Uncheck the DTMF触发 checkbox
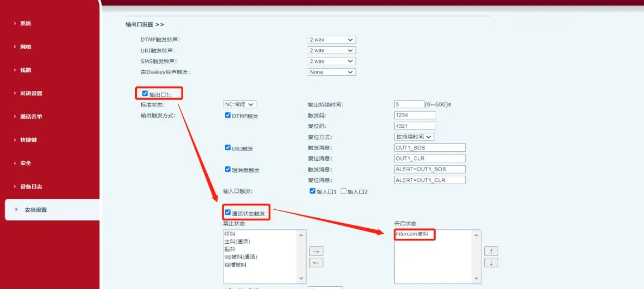The image size is (644, 289). click(x=228, y=115)
